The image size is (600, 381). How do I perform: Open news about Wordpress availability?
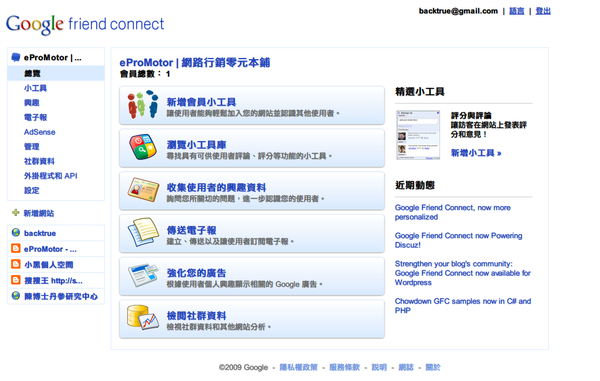point(463,273)
